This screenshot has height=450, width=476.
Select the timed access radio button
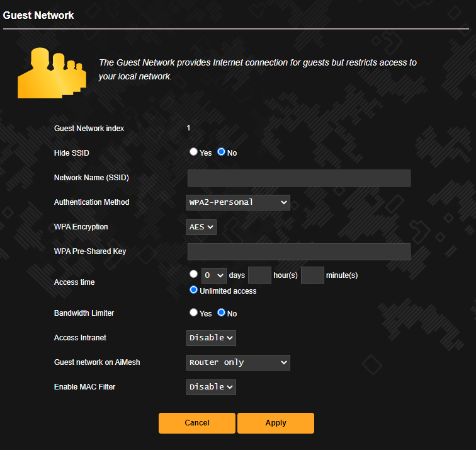click(193, 274)
